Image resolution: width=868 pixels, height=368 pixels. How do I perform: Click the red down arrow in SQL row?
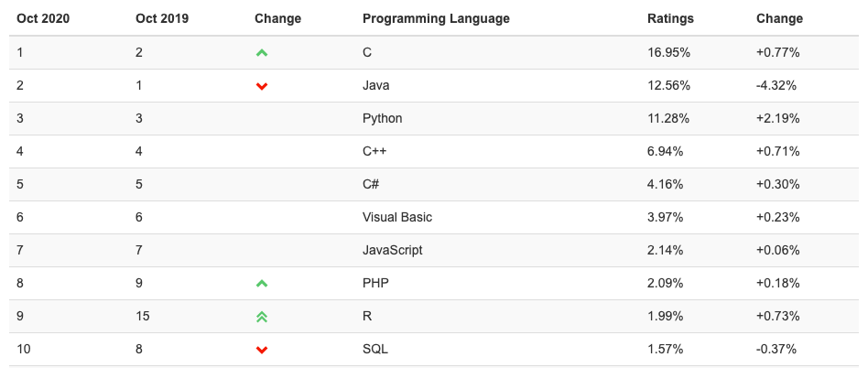click(x=262, y=350)
